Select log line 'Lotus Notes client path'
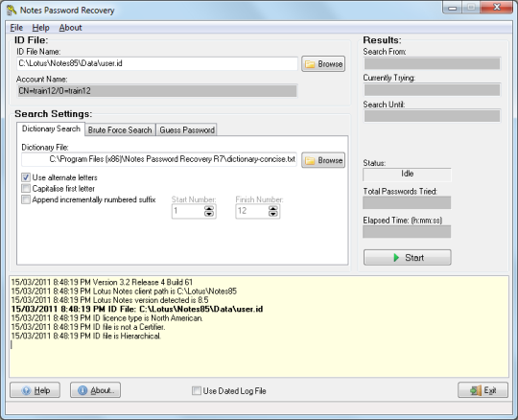The image size is (518, 420). (124, 292)
